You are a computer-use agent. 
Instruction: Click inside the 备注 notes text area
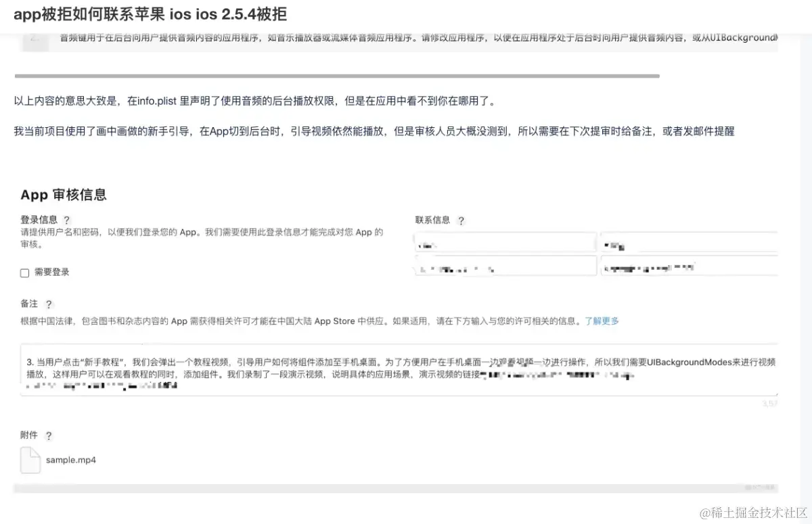[399, 369]
